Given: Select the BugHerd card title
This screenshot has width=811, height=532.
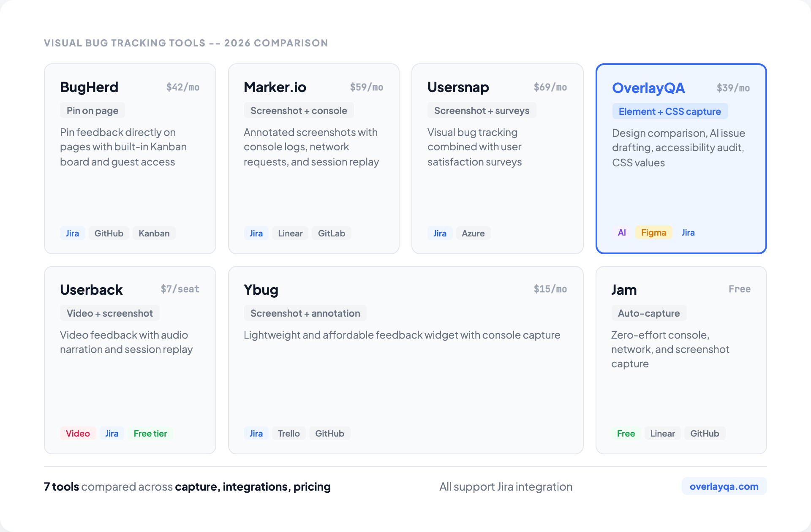Looking at the screenshot, I should [x=89, y=87].
